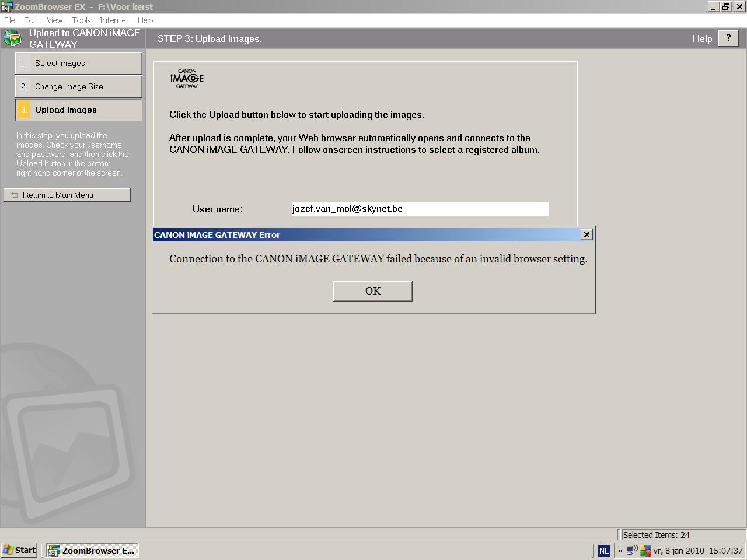747x560 pixels.
Task: Click Return to Main Menu
Action: [67, 195]
